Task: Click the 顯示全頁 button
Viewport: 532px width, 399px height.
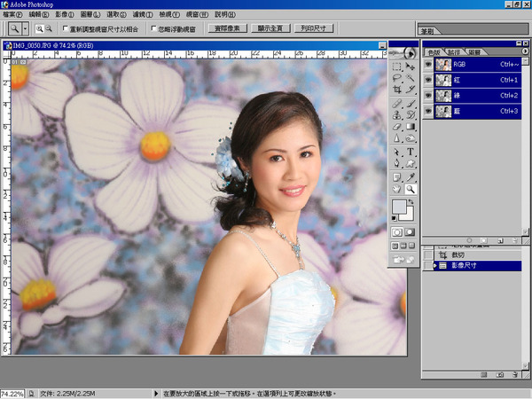Action: coord(269,28)
